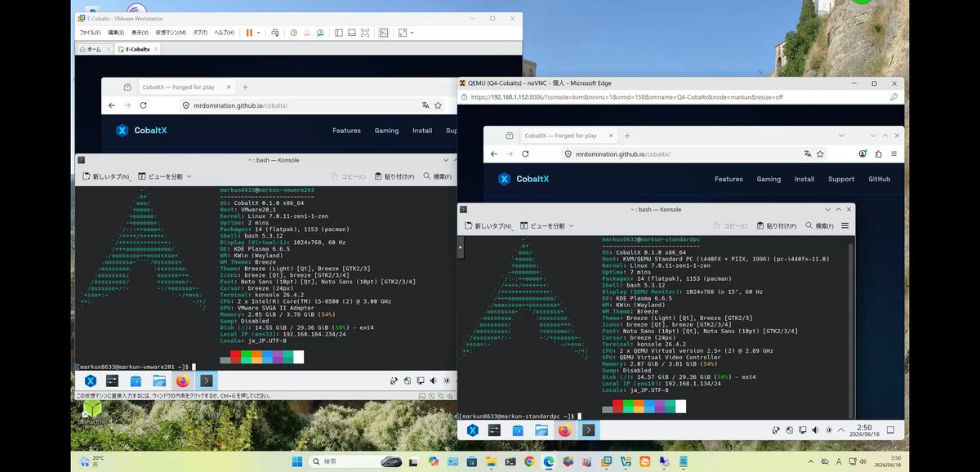Open ヘルプ(H) menu in VMware
The width and height of the screenshot is (980, 472).
point(225,33)
